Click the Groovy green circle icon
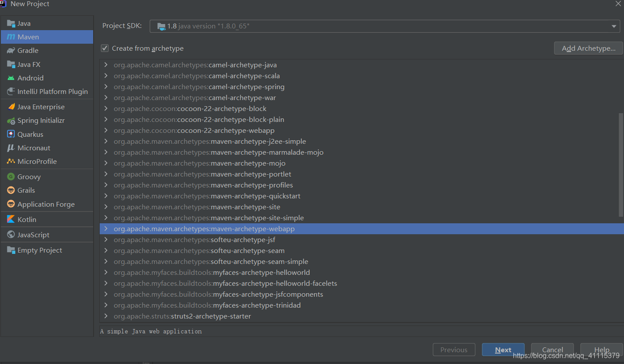 (x=11, y=177)
